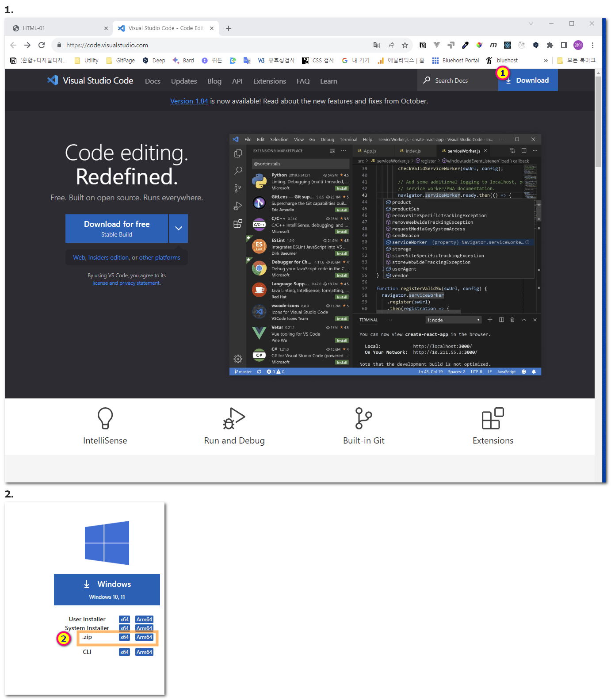Image resolution: width=611 pixels, height=700 pixels.
Task: Open the Extensions menu in the navbar
Action: coord(269,81)
